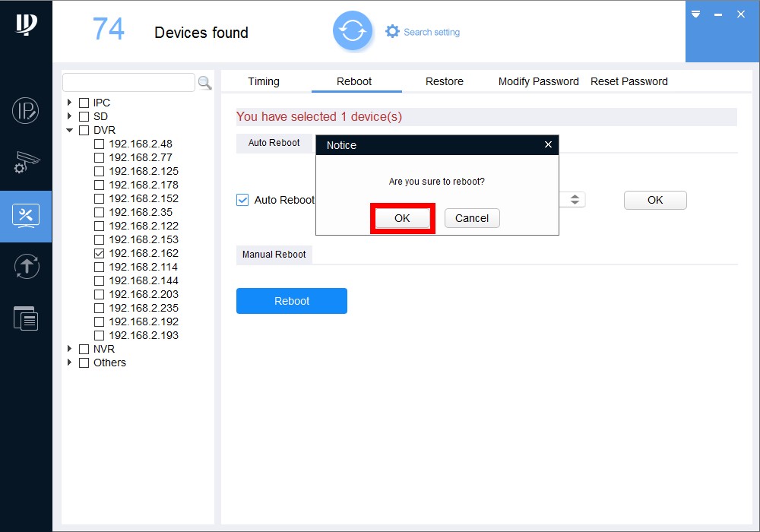The image size is (760, 532).
Task: Click the blue Reboot button
Action: (x=292, y=301)
